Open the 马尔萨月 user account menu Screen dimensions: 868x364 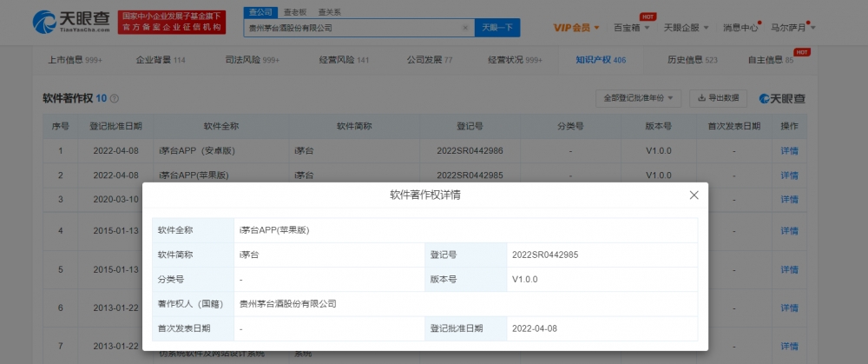tap(793, 28)
